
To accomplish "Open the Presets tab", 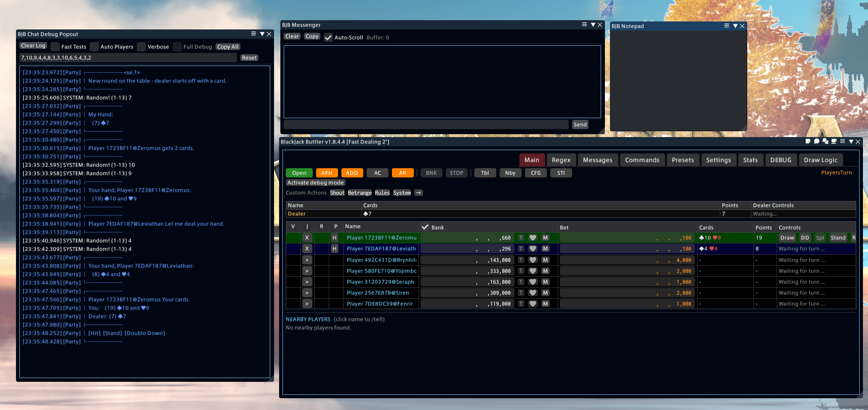I will 683,160.
